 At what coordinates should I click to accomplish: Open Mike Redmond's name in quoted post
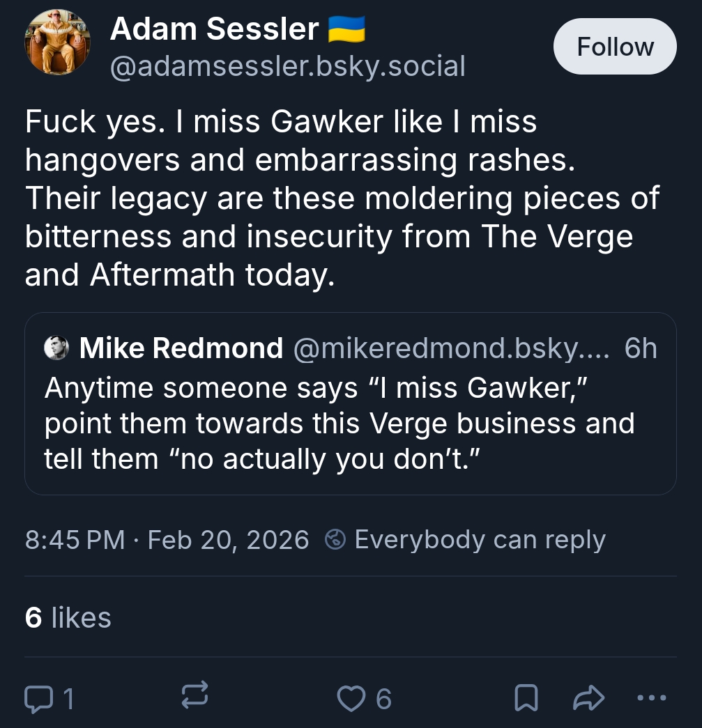(x=181, y=348)
